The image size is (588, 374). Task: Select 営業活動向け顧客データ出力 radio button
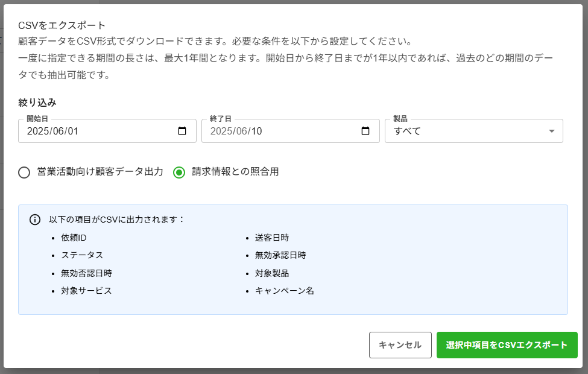click(x=24, y=173)
